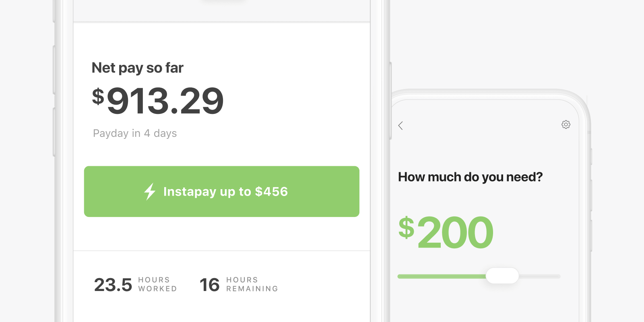644x322 pixels.
Task: Click the dollar sign before 913.29
Action: click(98, 97)
